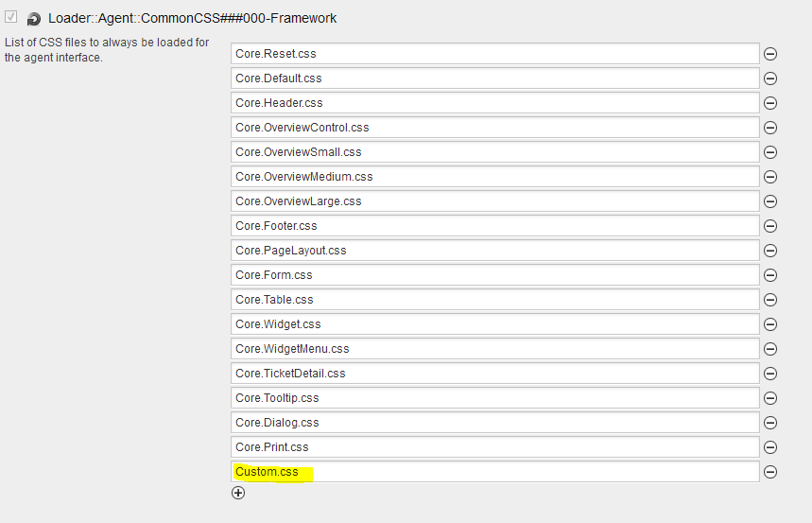Viewport: 812px width, 523px height.
Task: Edit the Core.WidgetMenu.css field
Action: [x=495, y=349]
